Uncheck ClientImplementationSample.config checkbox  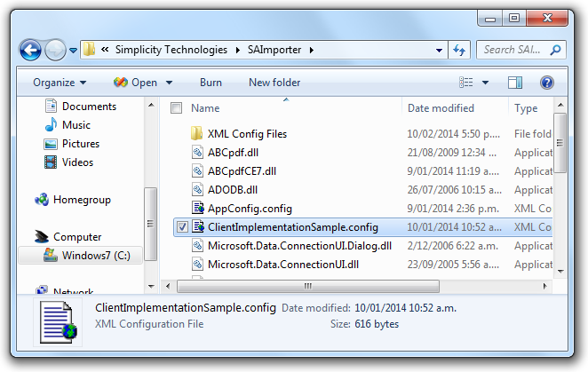click(182, 227)
